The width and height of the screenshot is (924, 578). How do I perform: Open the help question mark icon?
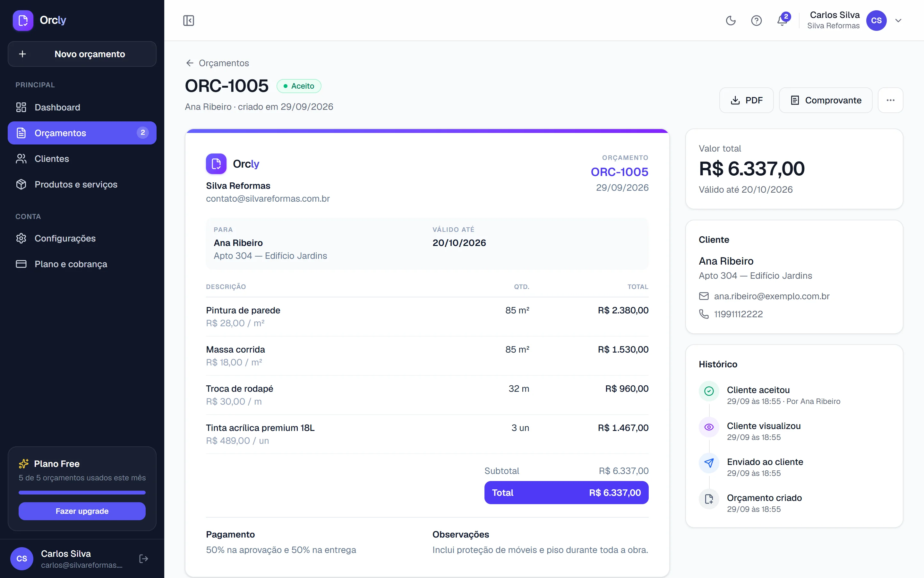tap(756, 20)
